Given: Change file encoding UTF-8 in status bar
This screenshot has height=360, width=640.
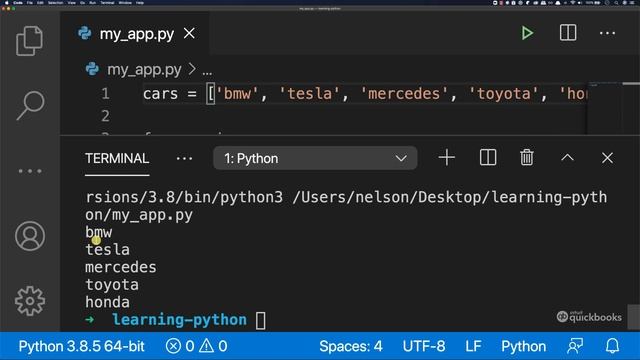Looking at the screenshot, I should coord(424,346).
